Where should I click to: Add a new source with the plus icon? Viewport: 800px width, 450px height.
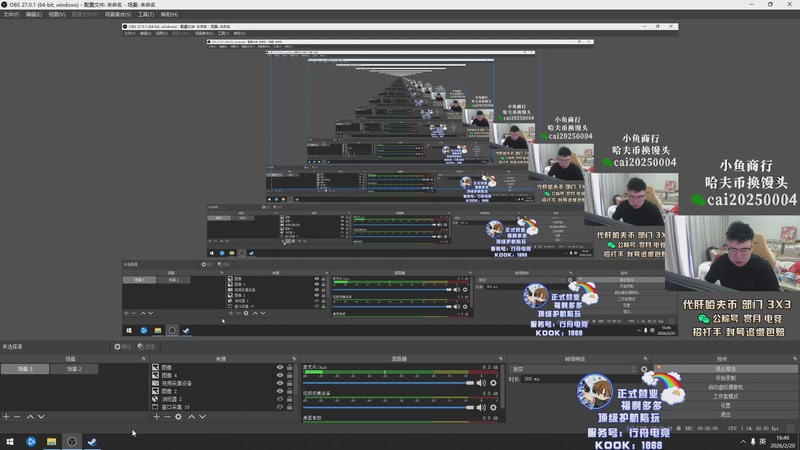[157, 417]
